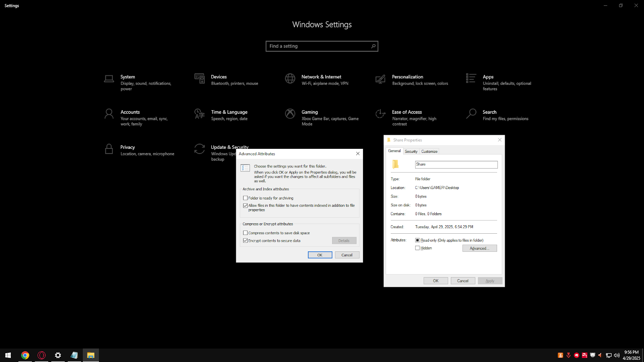Check Folder is ready for archiving
The image size is (644, 362).
(246, 198)
